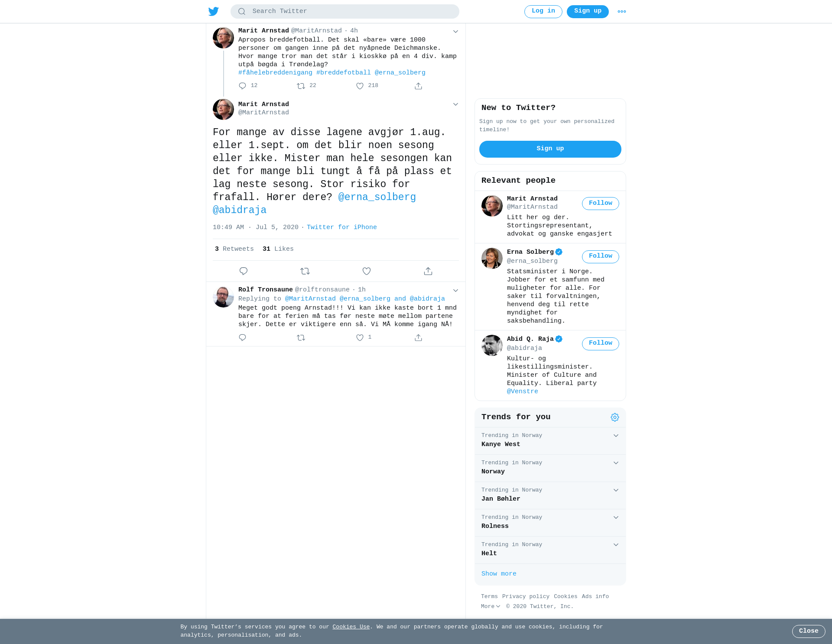
Task: Expand the More footer dropdown
Action: click(x=491, y=606)
